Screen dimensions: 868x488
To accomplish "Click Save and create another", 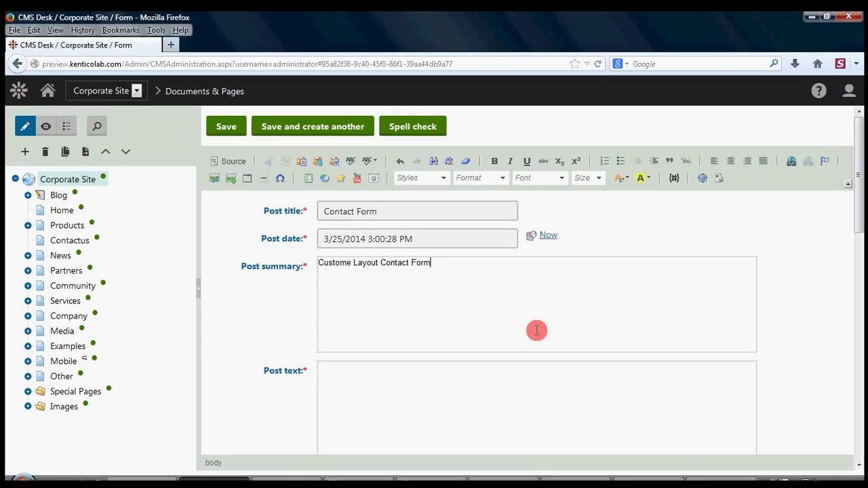I will (x=313, y=127).
